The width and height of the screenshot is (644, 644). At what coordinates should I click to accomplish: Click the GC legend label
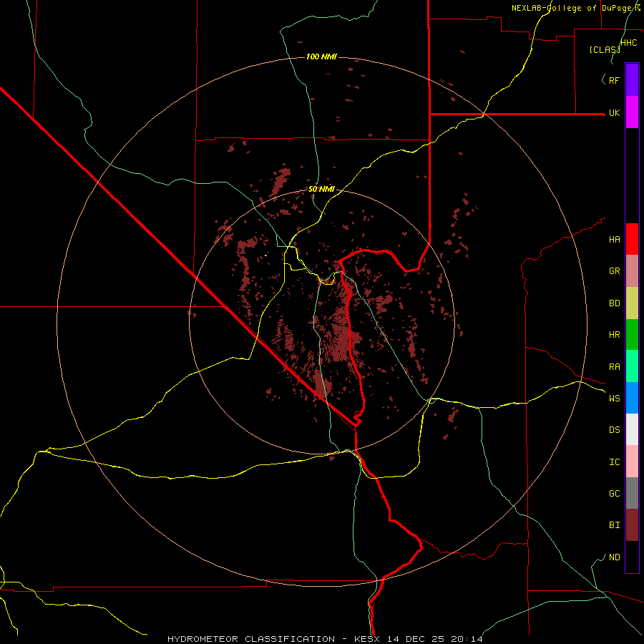pyautogui.click(x=614, y=494)
